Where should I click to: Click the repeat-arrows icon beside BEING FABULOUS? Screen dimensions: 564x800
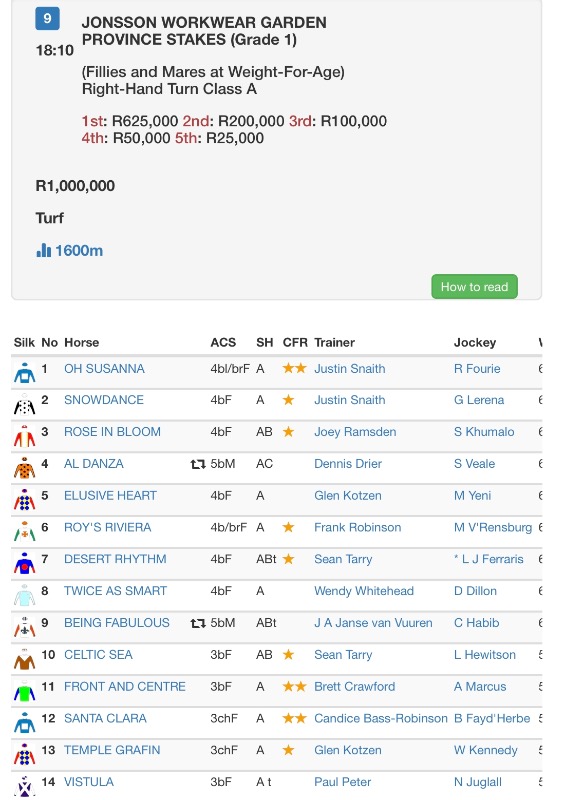198,623
